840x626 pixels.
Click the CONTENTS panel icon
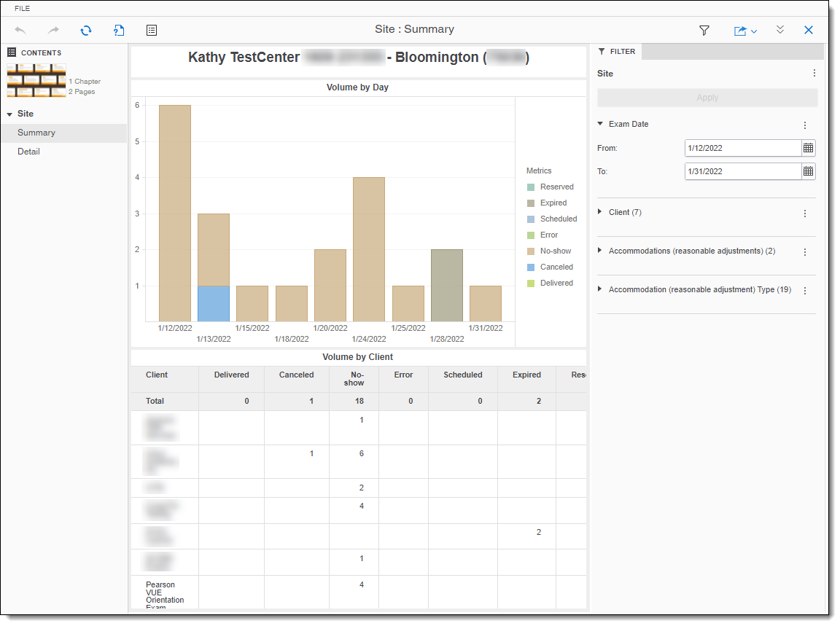(11, 52)
